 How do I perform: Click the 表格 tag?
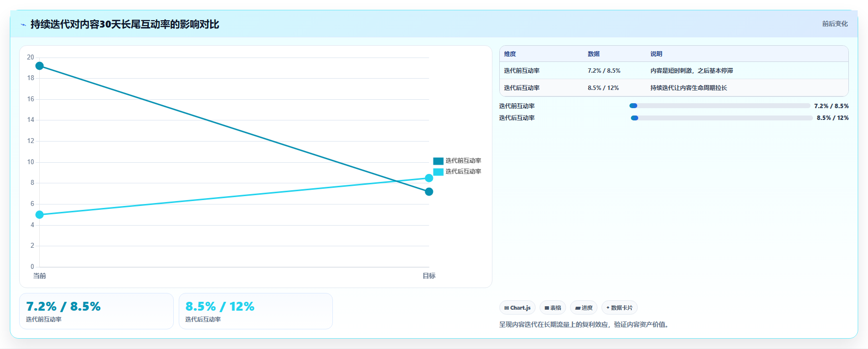click(x=553, y=308)
